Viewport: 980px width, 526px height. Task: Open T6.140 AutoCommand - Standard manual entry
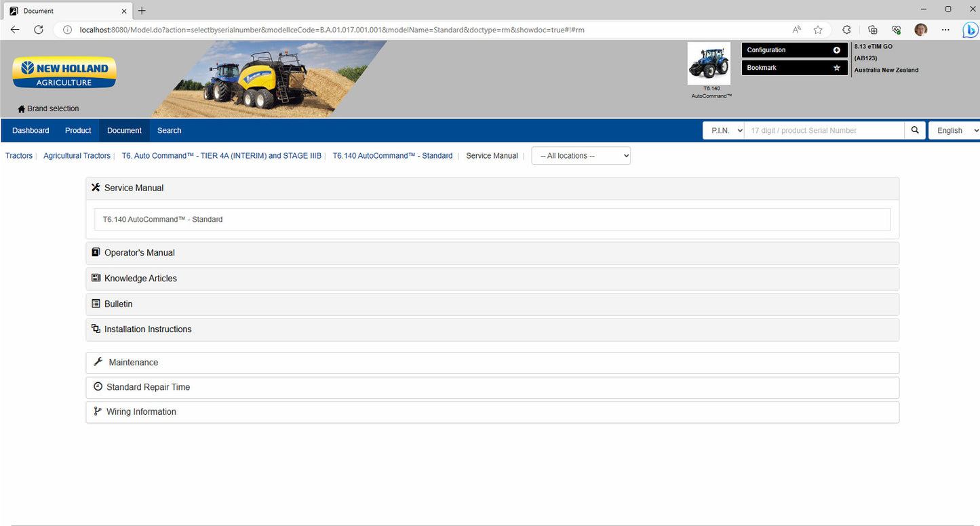point(492,220)
